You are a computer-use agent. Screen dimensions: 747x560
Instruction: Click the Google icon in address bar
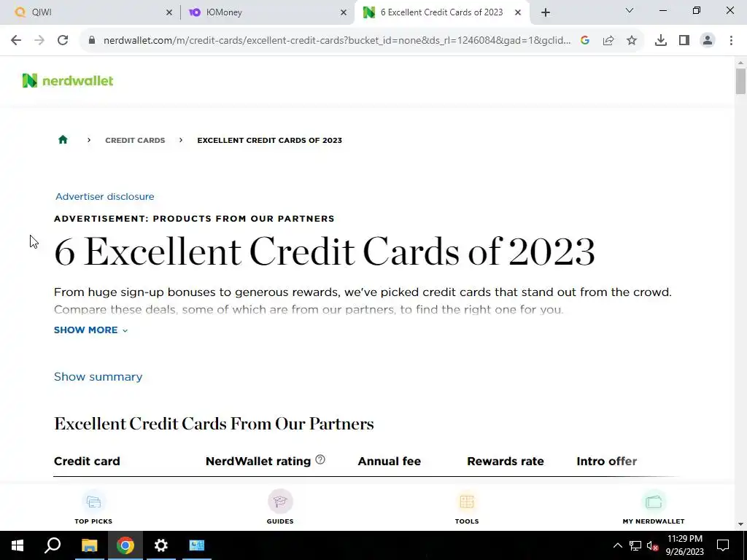coord(585,41)
